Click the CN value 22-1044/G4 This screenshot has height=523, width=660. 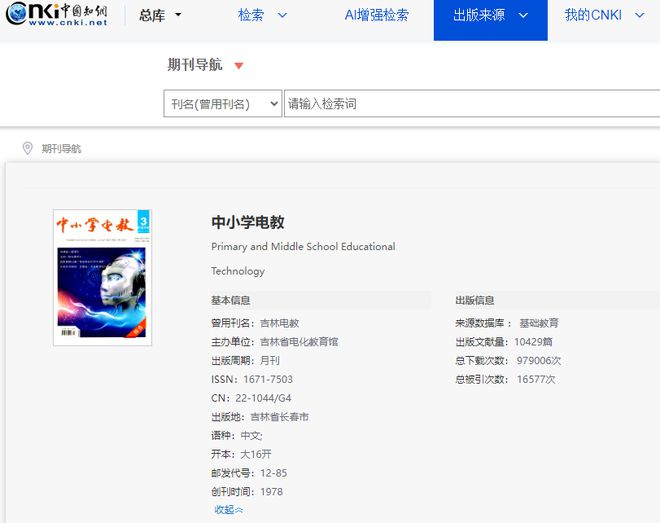pos(263,398)
